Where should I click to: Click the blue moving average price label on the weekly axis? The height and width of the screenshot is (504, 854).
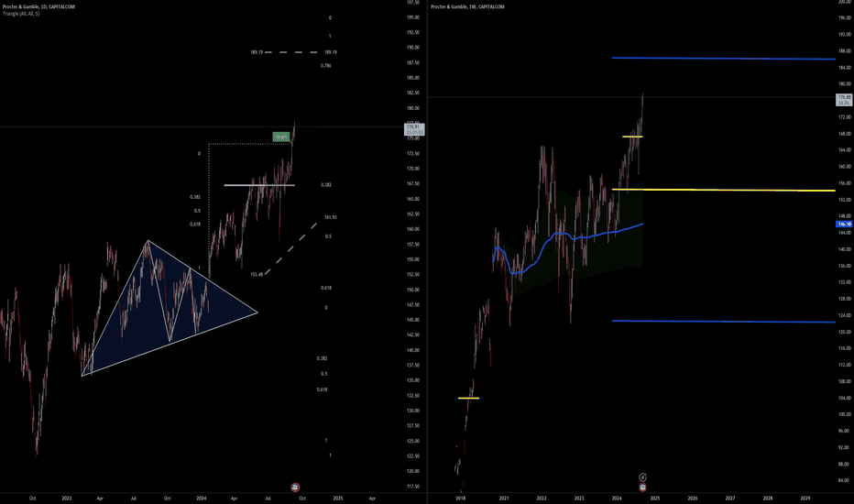844,224
